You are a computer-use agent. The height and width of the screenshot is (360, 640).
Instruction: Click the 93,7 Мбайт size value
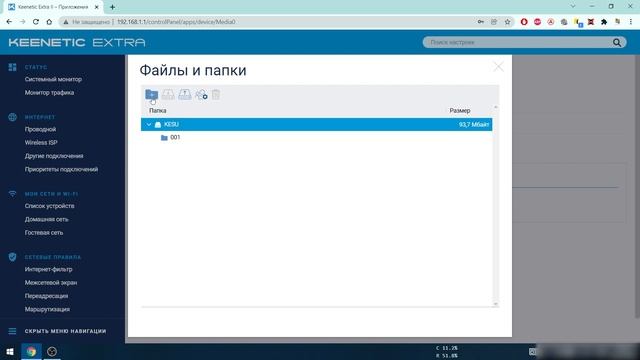[x=474, y=124]
